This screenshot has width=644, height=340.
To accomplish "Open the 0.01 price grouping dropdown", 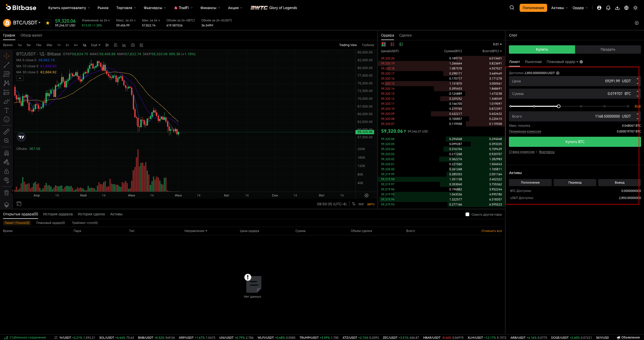I will (497, 44).
